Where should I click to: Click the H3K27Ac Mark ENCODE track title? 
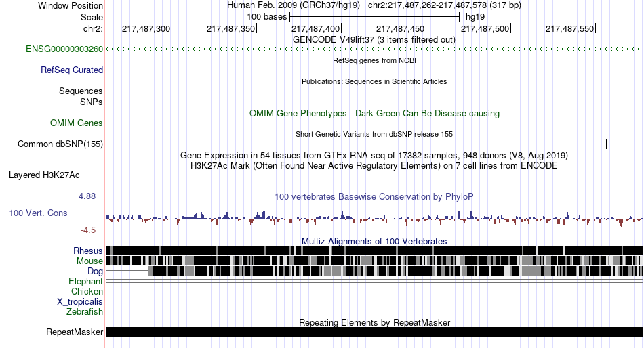(374, 166)
